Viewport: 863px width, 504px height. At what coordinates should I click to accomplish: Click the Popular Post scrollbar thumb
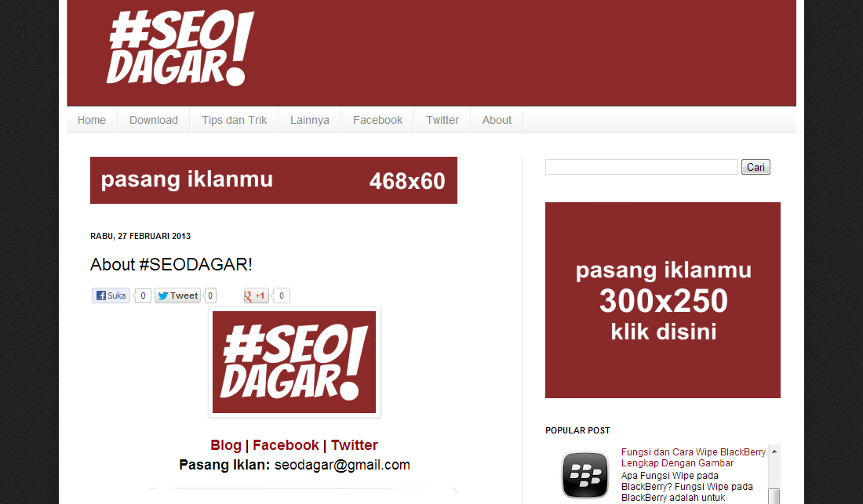[774, 495]
